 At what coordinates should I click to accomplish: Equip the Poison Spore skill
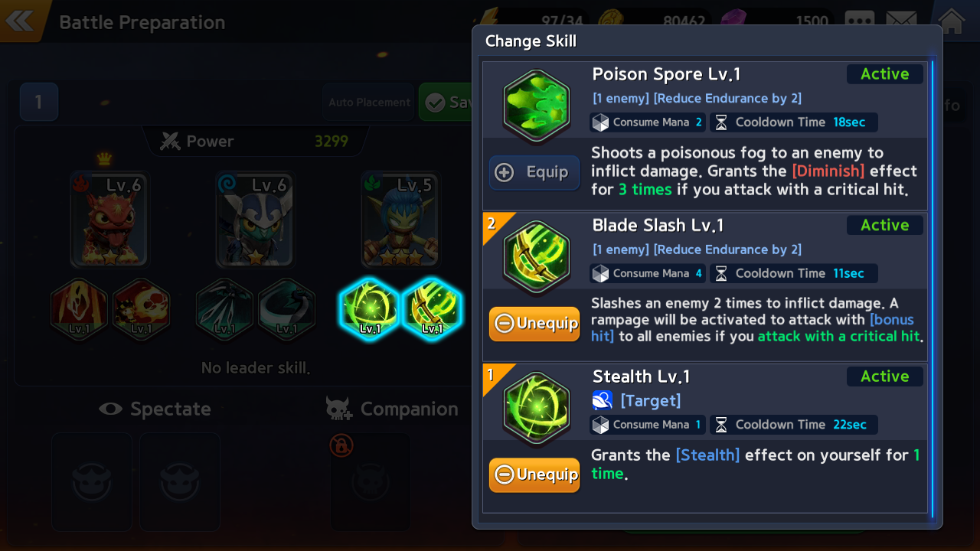[534, 172]
